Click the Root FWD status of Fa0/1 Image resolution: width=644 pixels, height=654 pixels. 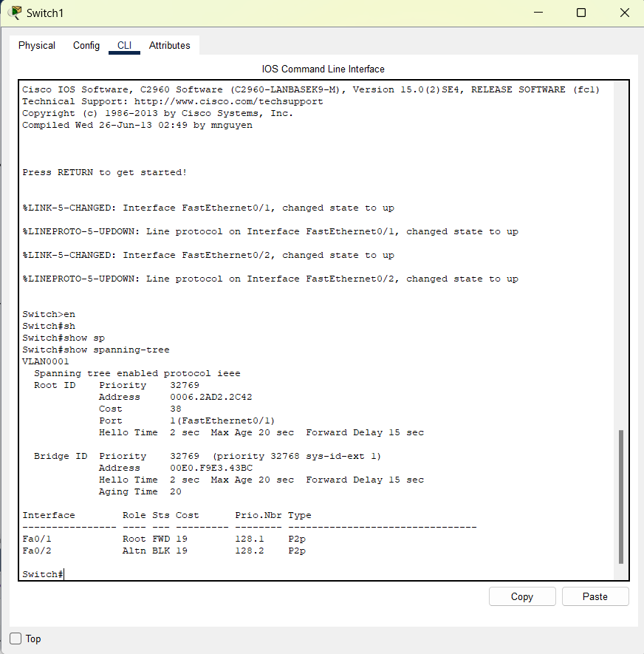(x=146, y=539)
